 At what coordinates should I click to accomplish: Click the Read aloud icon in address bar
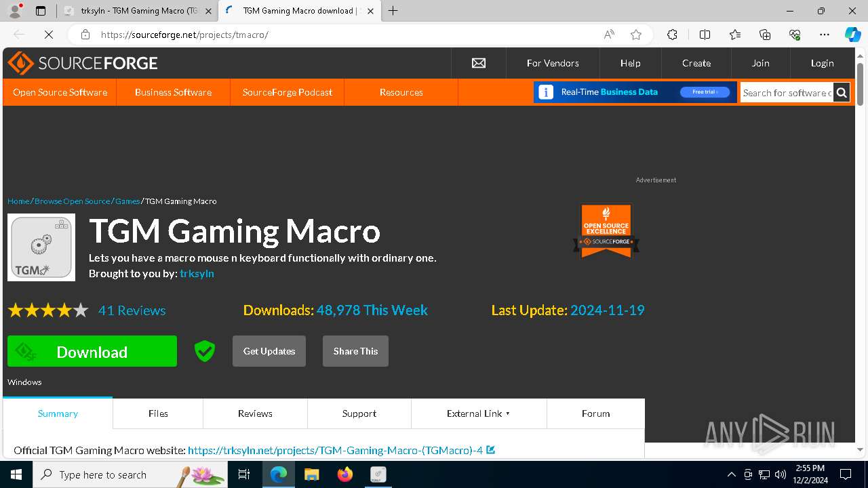[610, 35]
